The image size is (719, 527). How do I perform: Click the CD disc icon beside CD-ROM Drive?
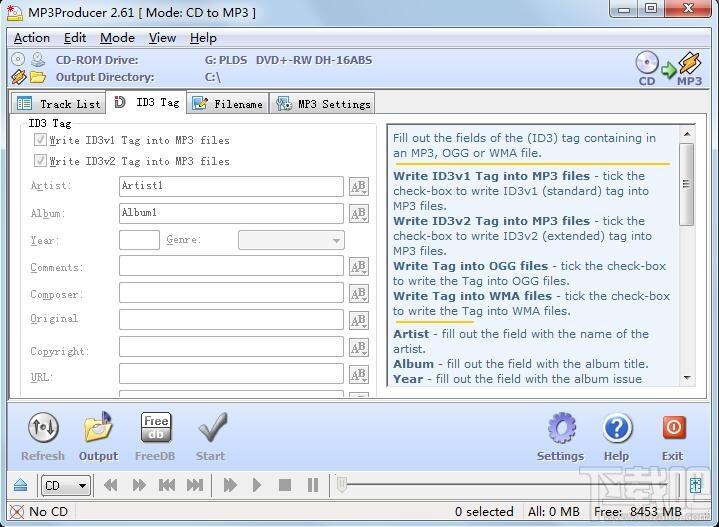click(17, 59)
